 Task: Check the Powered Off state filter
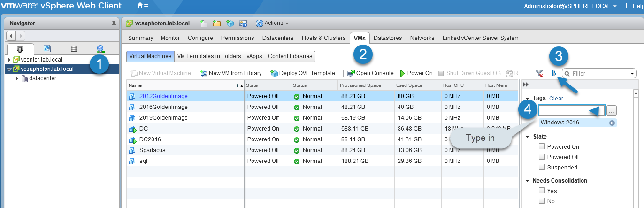coord(542,157)
